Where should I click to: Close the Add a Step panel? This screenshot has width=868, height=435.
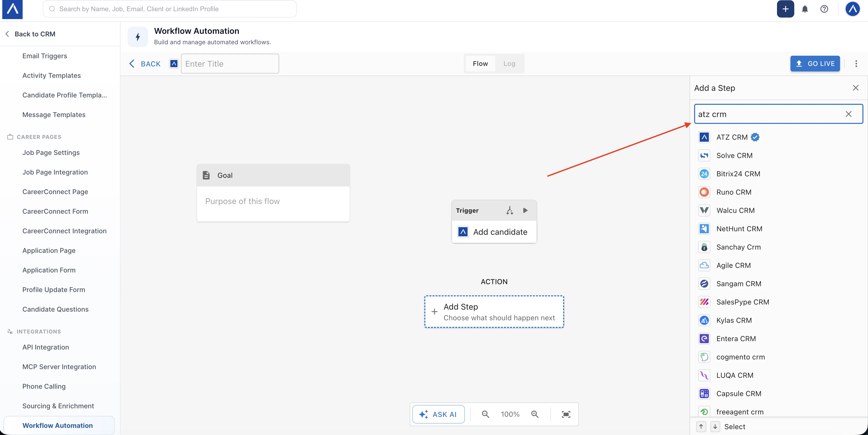[x=855, y=88]
